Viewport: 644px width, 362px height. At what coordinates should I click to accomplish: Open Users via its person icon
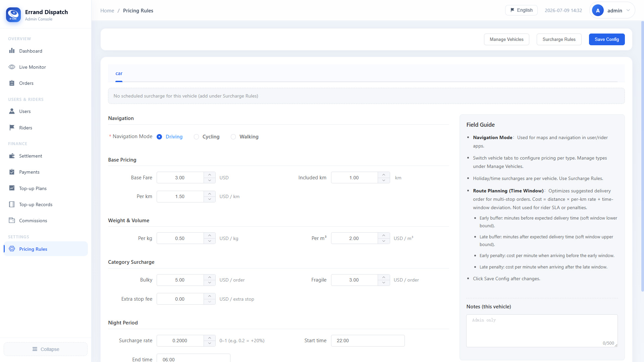pos(12,111)
